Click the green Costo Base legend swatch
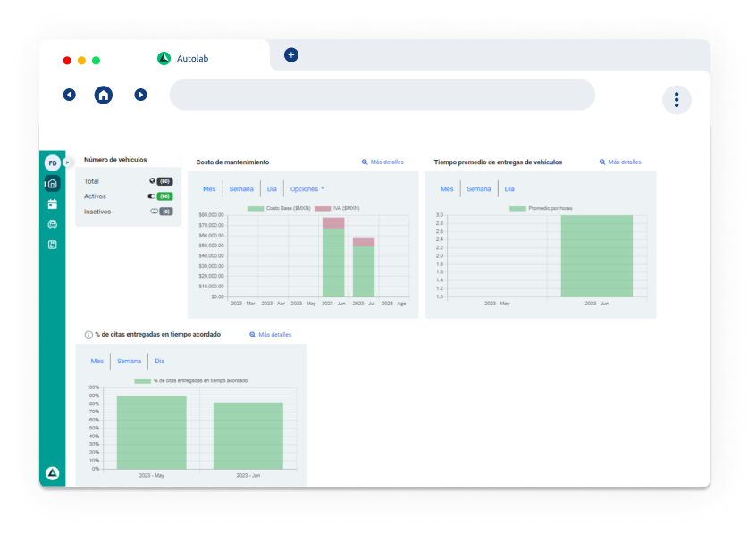The image size is (756, 533). pos(256,207)
